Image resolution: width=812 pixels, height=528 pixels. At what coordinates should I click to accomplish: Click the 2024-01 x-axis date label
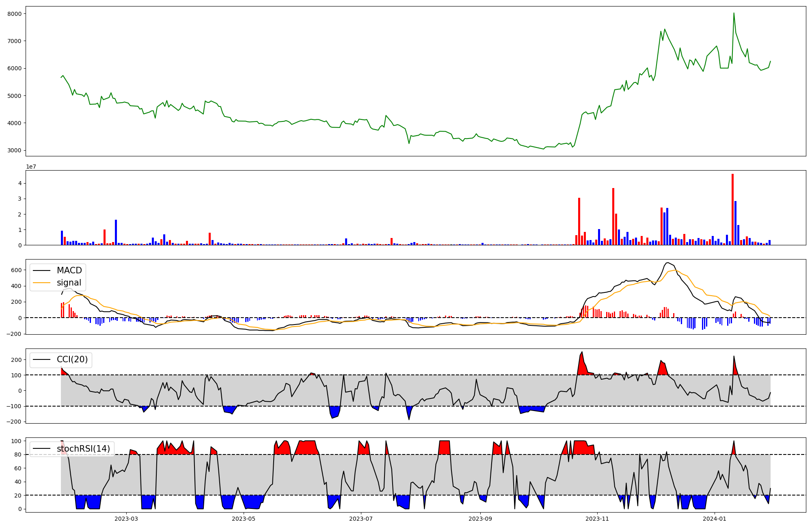[715, 519]
